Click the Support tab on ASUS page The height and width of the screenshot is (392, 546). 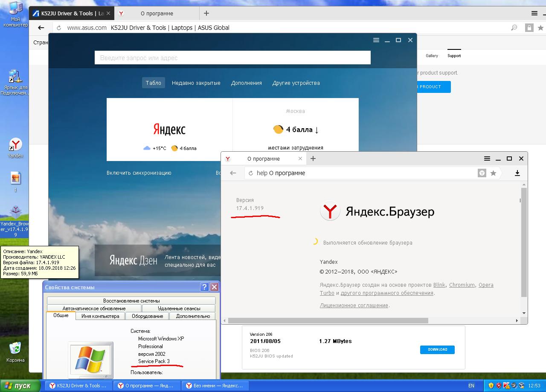tap(454, 56)
